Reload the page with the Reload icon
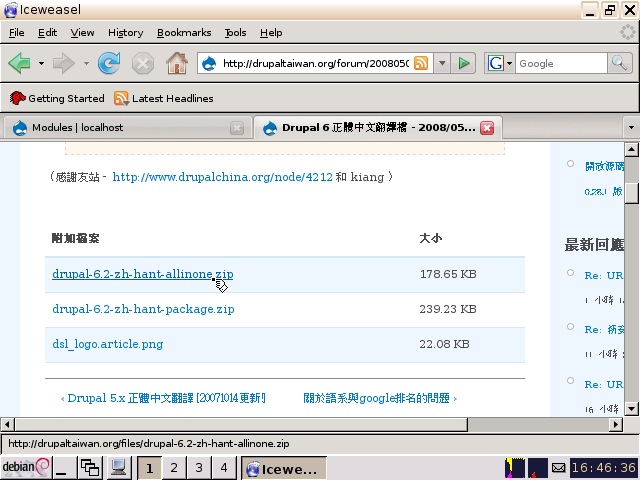Image resolution: width=640 pixels, height=480 pixels. point(109,63)
